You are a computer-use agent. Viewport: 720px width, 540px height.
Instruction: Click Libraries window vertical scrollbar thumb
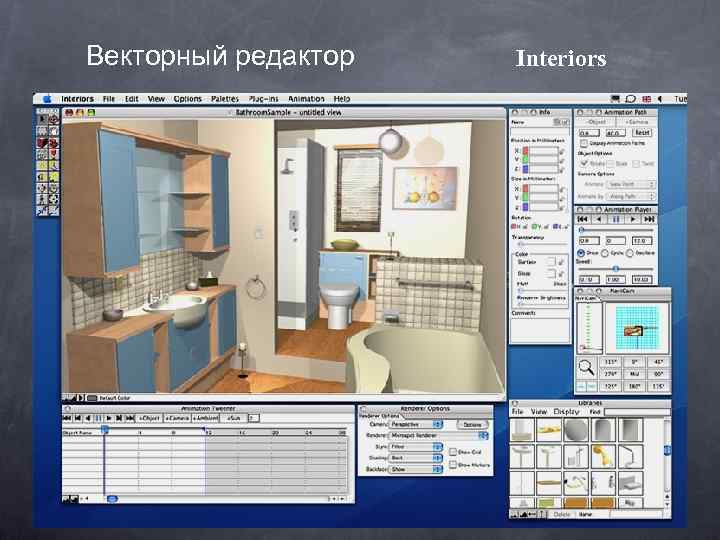tap(667, 451)
